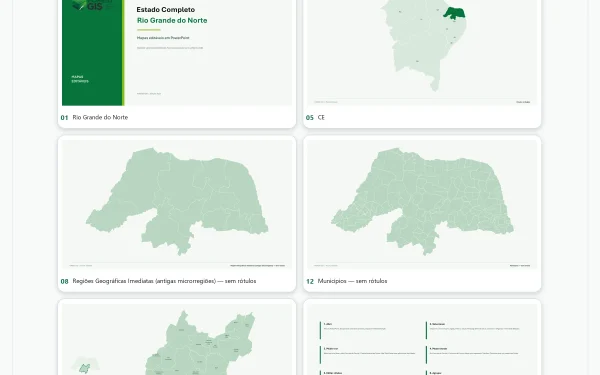This screenshot has width=600, height=375.
Task: Click the '12 Municípios — sem rótulos' caption
Action: (x=347, y=281)
